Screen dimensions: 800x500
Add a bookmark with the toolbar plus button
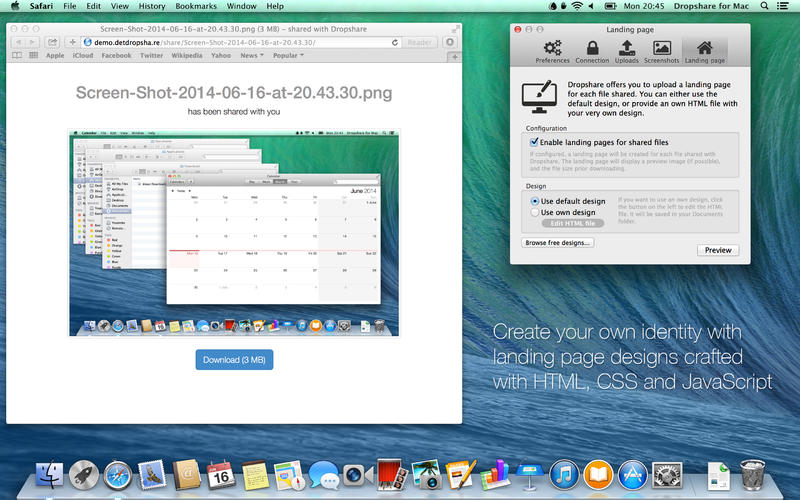pos(72,42)
